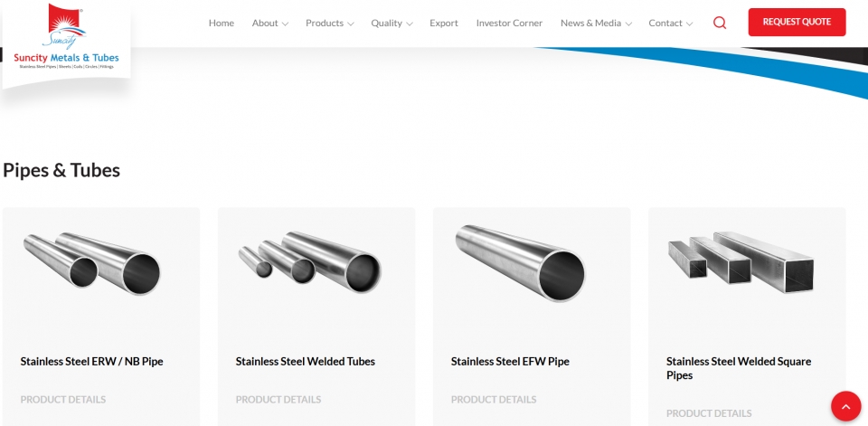Open the EFW Pipe product image
868x426 pixels.
[521, 263]
